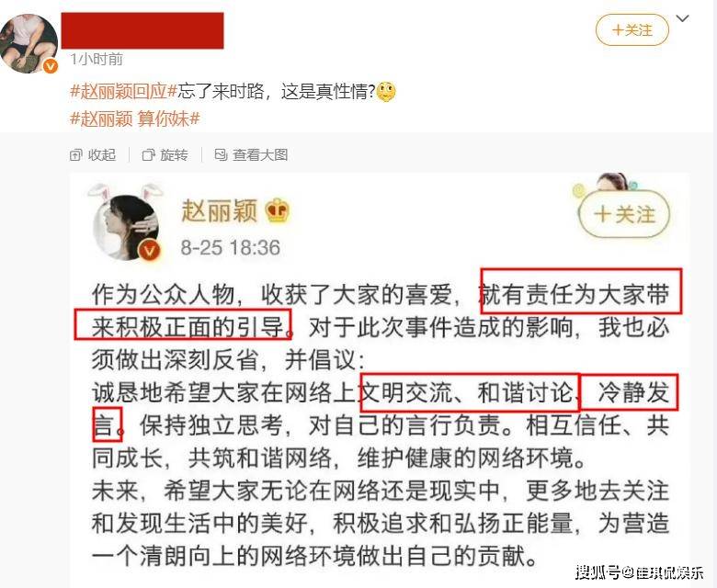Open the #赵丽颖回应# hashtag topic
The height and width of the screenshot is (588, 717).
click(123, 91)
